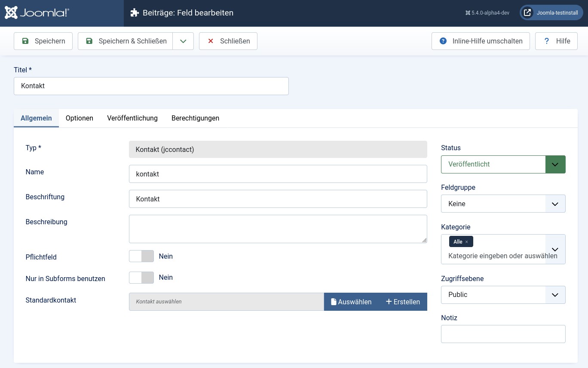The image size is (588, 368).
Task: Click the Speichern save button
Action: click(x=43, y=41)
